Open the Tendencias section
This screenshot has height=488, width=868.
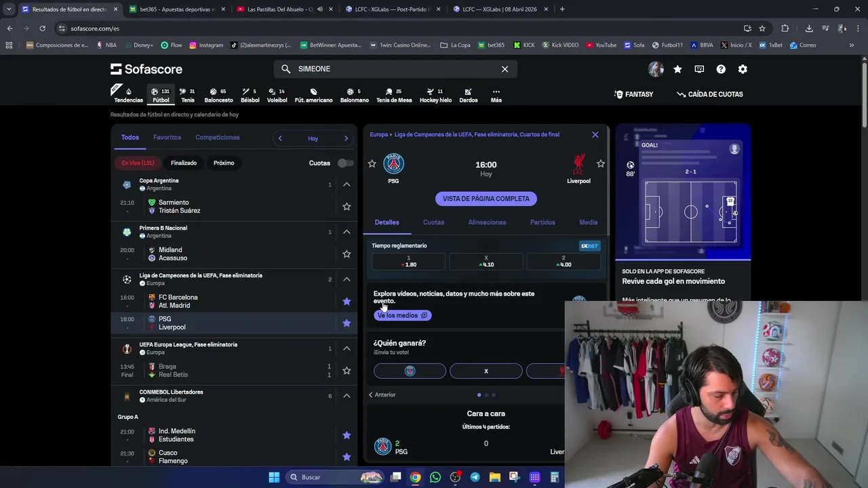pyautogui.click(x=128, y=96)
